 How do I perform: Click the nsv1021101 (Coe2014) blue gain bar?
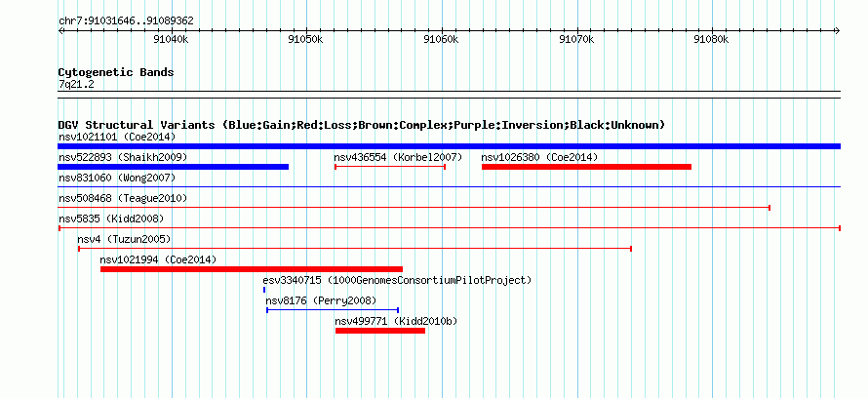[449, 146]
